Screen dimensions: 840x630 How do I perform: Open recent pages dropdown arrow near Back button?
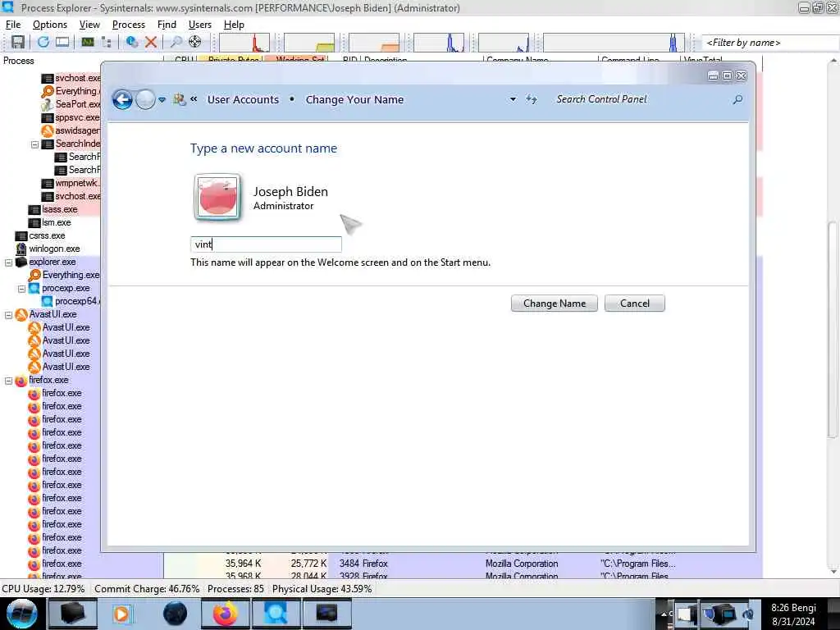click(x=162, y=100)
